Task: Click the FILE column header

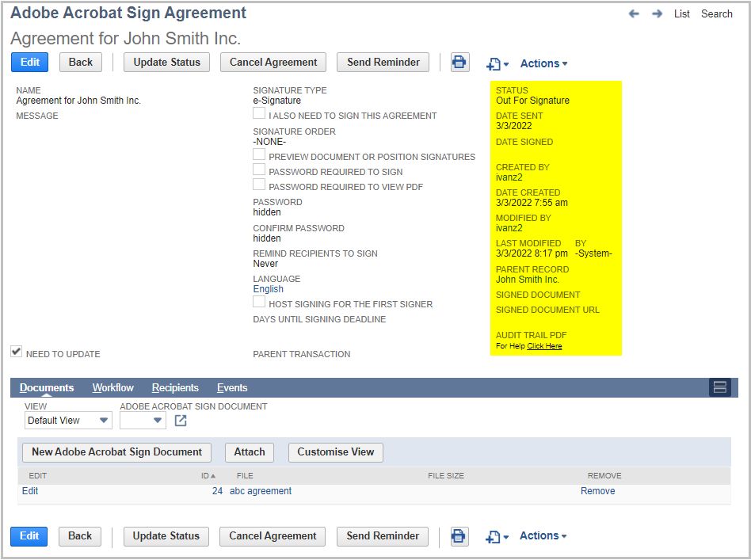Action: pyautogui.click(x=245, y=476)
